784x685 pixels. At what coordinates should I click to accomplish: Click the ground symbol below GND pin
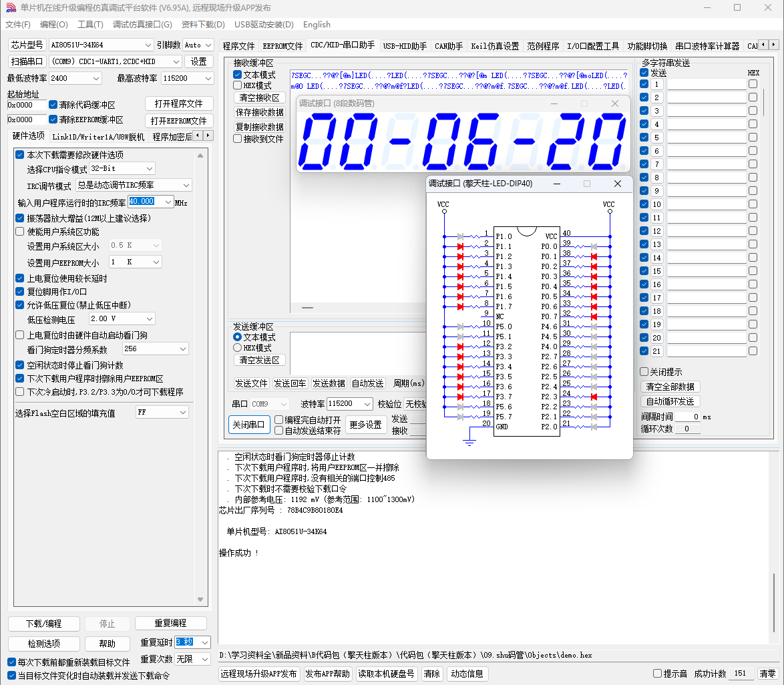click(x=469, y=442)
